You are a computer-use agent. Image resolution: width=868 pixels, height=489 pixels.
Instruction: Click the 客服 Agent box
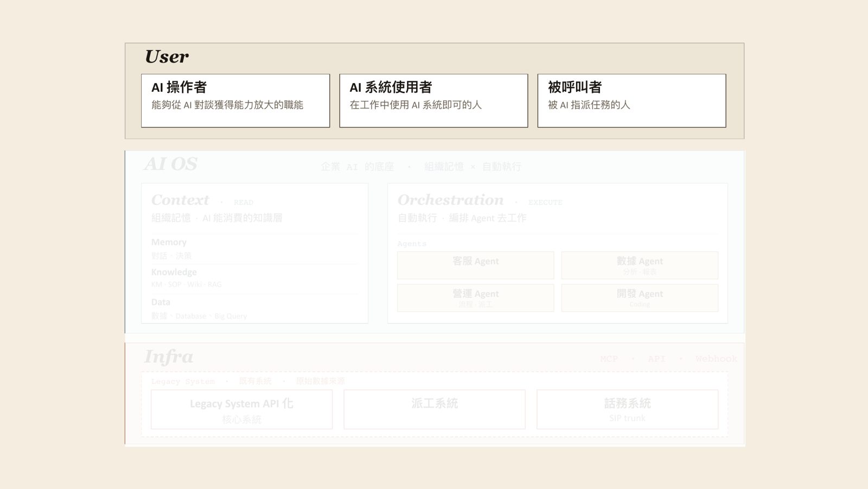coord(475,265)
